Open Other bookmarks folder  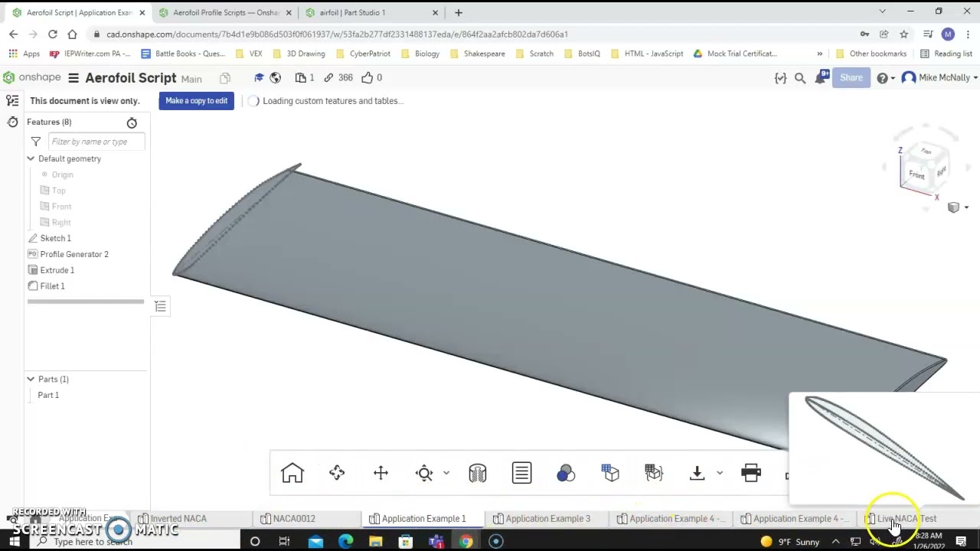(871, 54)
